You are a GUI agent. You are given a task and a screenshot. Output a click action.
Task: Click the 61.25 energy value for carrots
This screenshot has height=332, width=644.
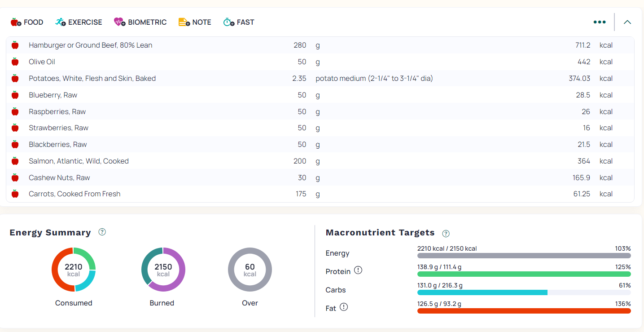582,194
